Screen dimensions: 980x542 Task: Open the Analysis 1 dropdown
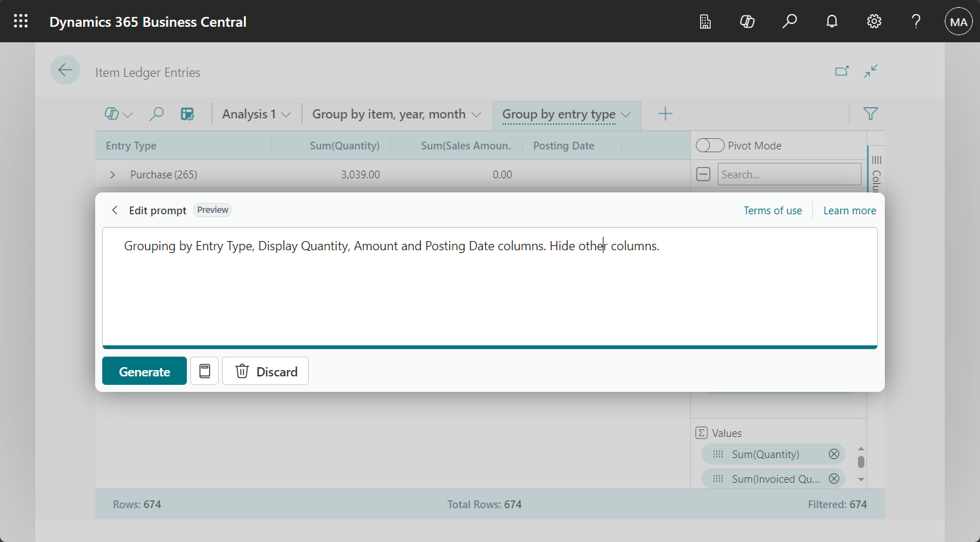click(257, 113)
